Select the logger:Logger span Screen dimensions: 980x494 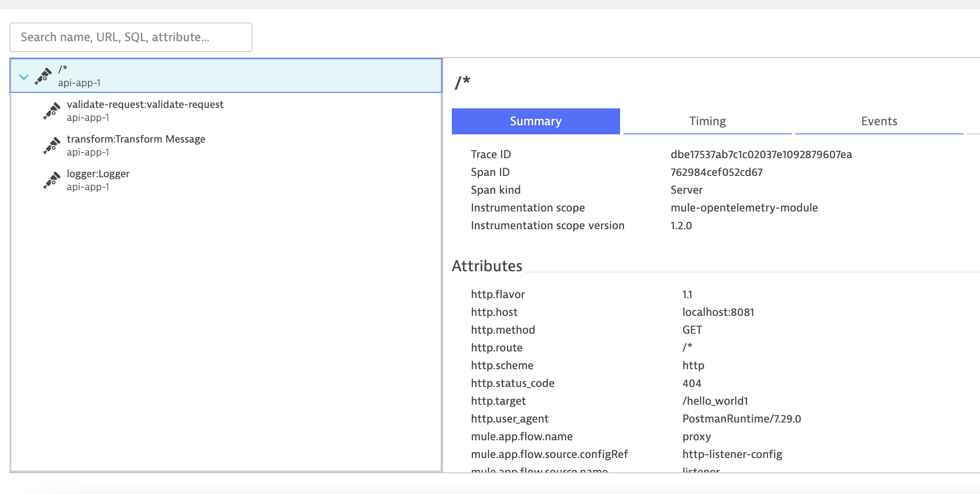pyautogui.click(x=98, y=180)
